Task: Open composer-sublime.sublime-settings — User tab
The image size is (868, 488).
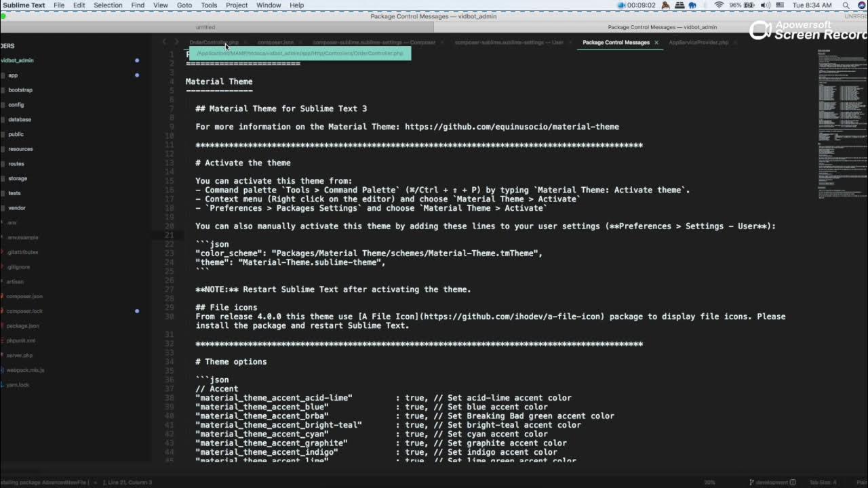Action: coord(509,42)
